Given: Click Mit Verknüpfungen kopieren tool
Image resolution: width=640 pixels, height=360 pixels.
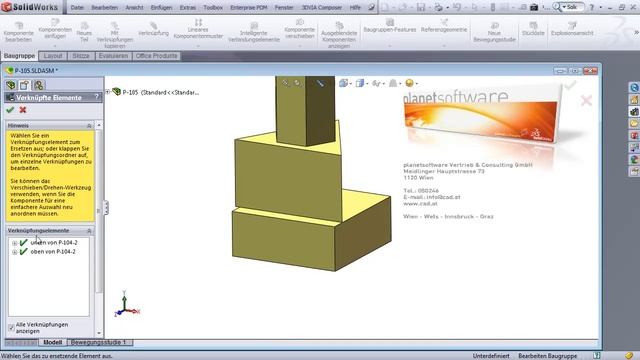Looking at the screenshot, I should [x=115, y=36].
